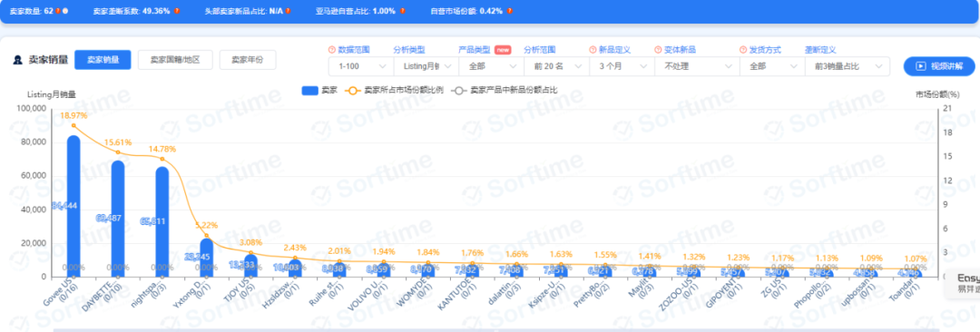Click help icon next to 卖家垄断系数
The width and height of the screenshot is (980, 332).
[x=178, y=11]
